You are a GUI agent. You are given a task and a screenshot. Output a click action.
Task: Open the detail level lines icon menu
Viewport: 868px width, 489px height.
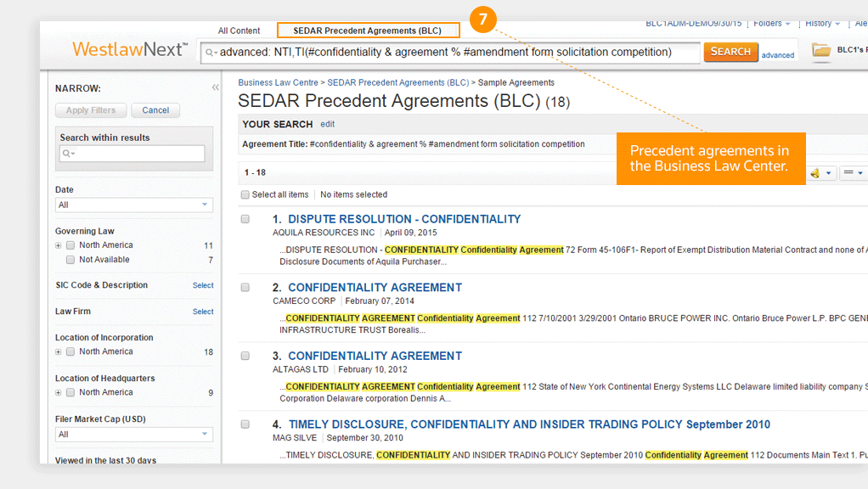(848, 172)
